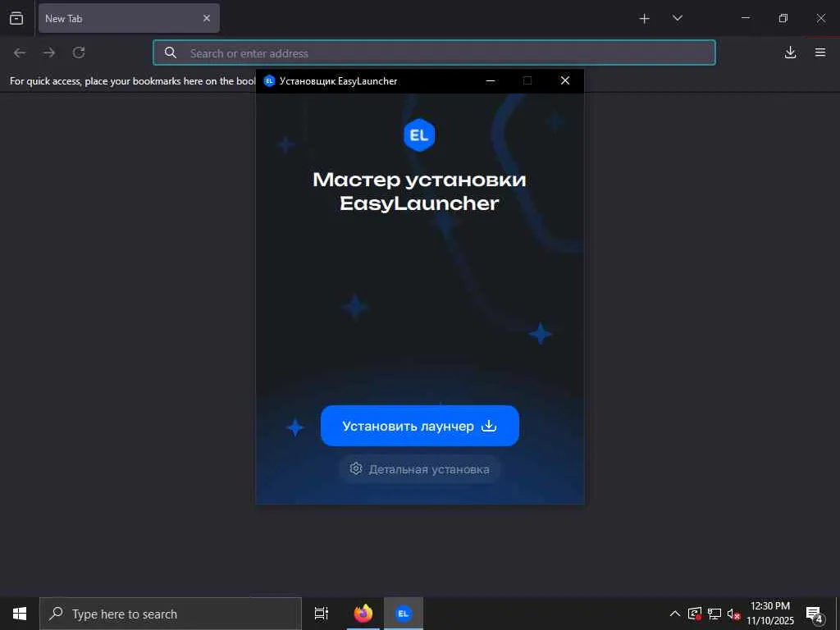Open taskbar clock showing 12:30 PM

pyautogui.click(x=769, y=614)
